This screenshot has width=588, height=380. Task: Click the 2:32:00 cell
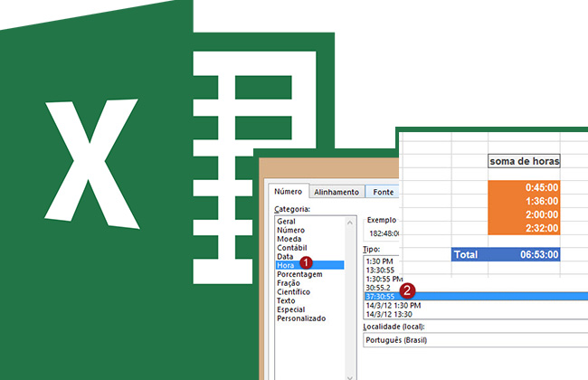click(x=524, y=228)
